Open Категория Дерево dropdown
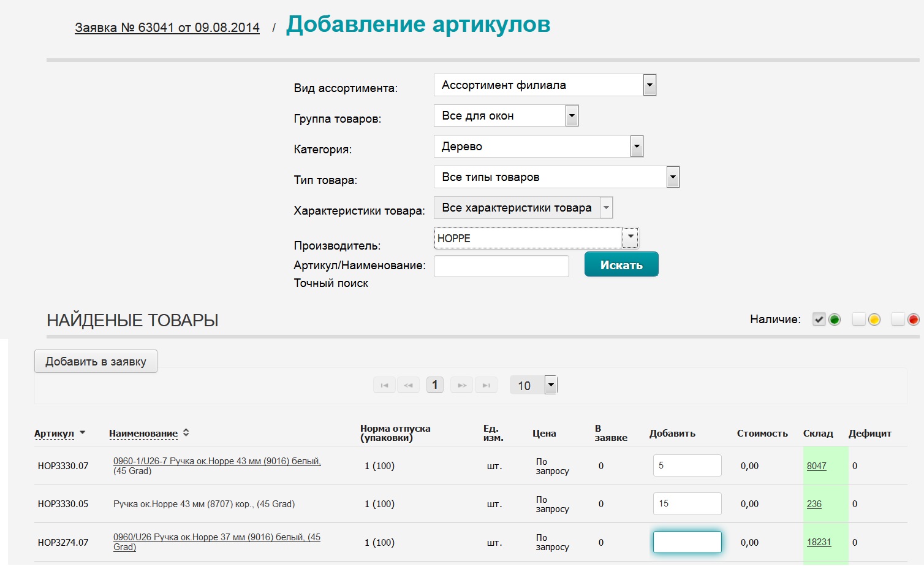The height and width of the screenshot is (566, 924). pyautogui.click(x=637, y=147)
